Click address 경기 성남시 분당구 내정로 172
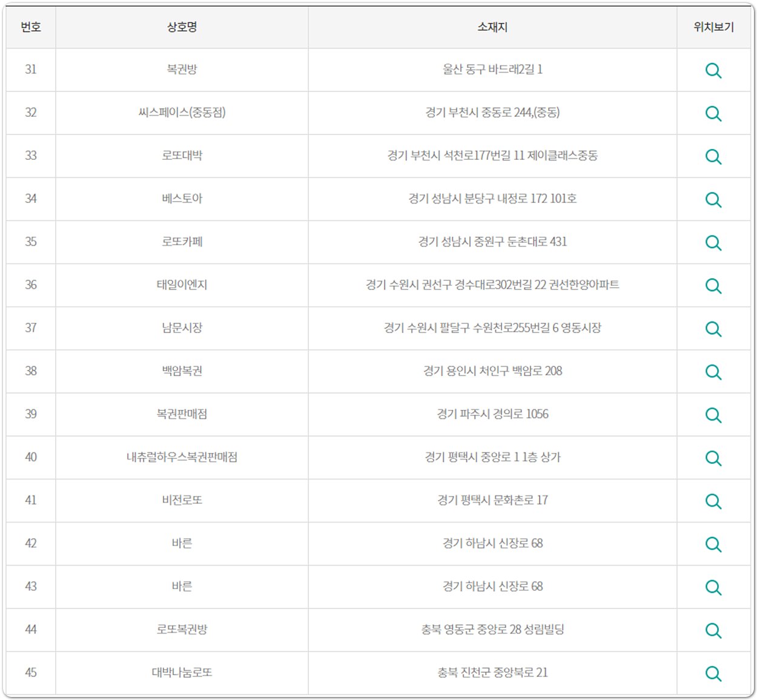Viewport: 757px width, 700px height. [478, 198]
